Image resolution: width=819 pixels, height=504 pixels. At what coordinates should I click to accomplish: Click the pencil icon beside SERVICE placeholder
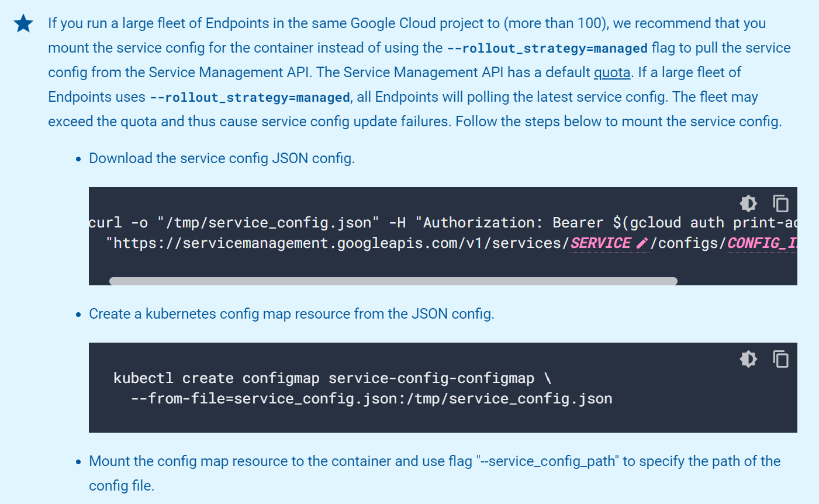coord(642,242)
